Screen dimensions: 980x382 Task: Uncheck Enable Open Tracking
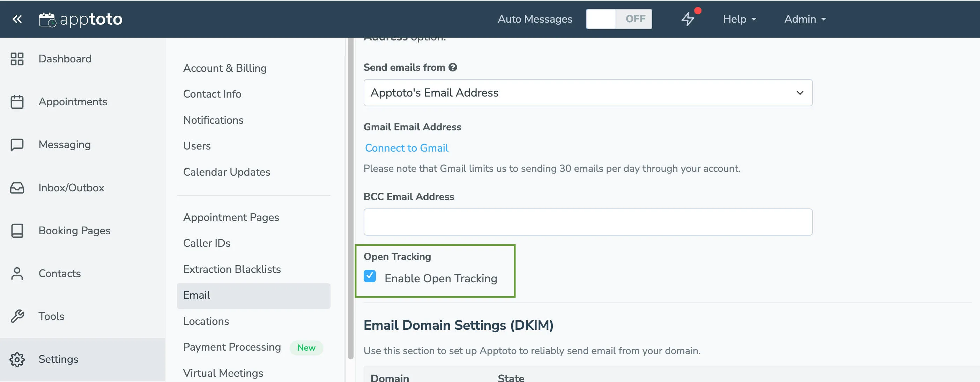point(369,276)
